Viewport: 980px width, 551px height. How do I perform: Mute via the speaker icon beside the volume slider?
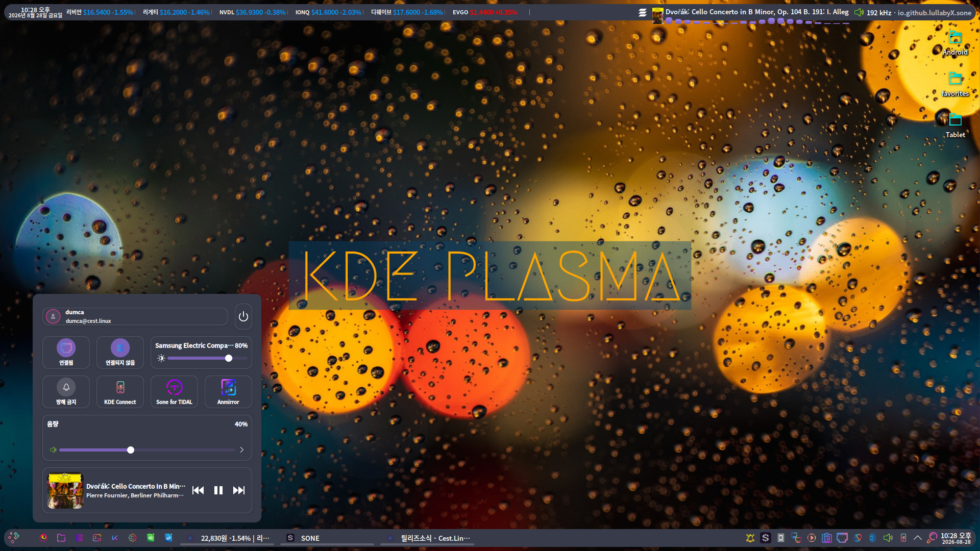[x=53, y=450]
